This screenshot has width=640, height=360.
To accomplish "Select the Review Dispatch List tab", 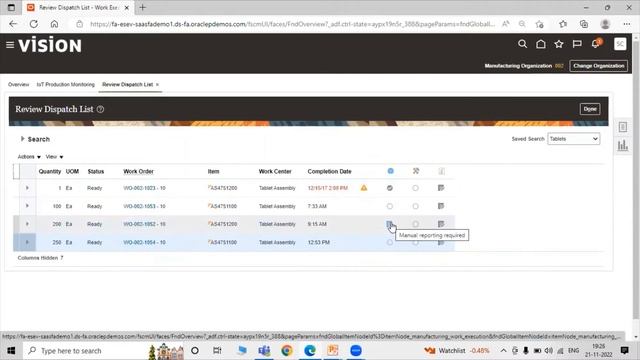I will coord(127,84).
